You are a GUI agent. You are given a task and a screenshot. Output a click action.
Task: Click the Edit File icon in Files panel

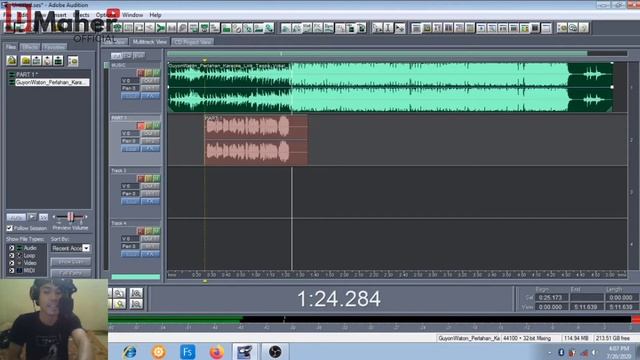(58, 61)
